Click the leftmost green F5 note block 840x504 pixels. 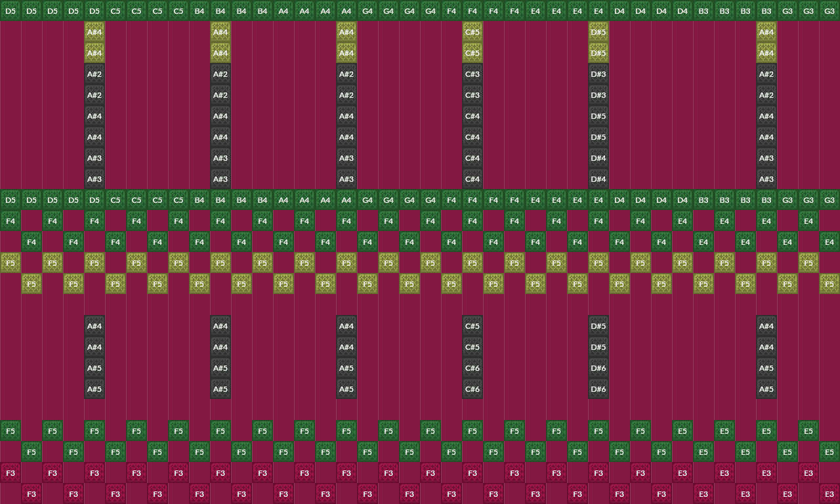(x=10, y=430)
